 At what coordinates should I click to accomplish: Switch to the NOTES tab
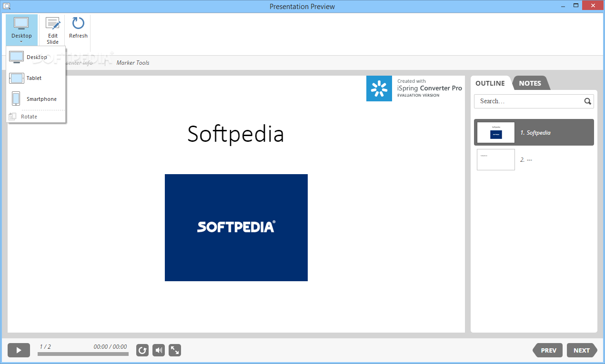pos(530,83)
